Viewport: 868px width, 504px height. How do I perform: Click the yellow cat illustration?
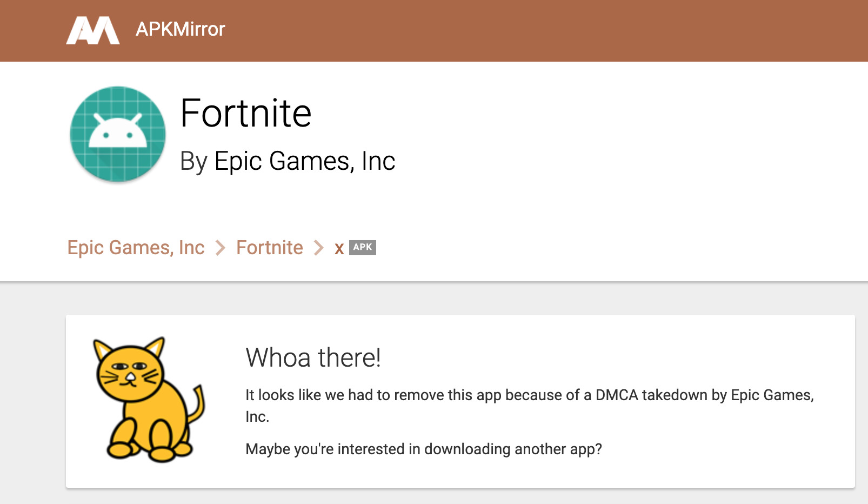[149, 400]
